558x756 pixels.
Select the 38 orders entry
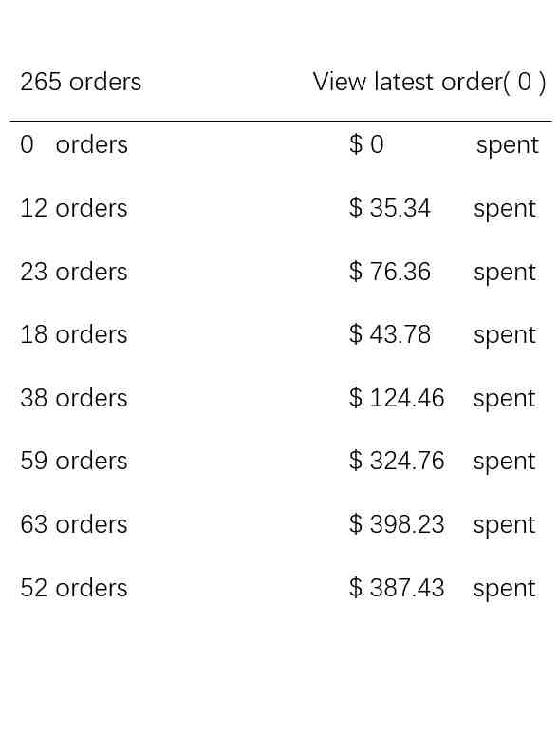coord(74,398)
